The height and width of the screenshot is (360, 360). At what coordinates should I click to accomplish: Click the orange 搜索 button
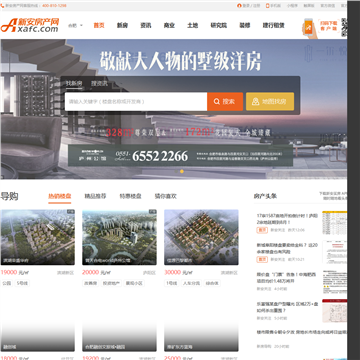225,101
